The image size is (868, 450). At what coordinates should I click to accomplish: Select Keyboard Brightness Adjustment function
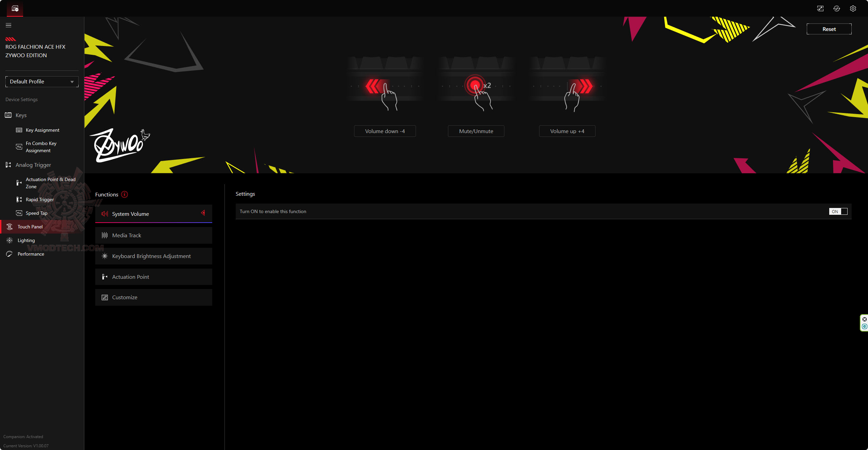click(x=153, y=256)
